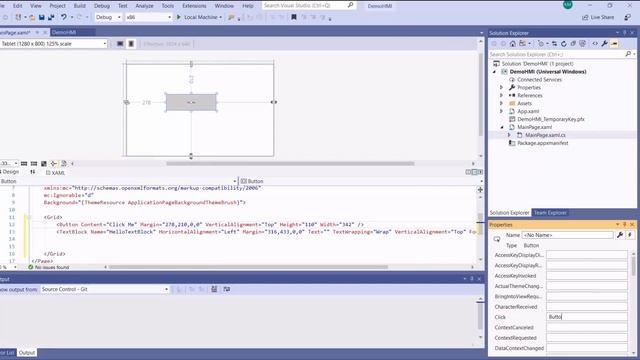This screenshot has height=360, width=640.
Task: Open the Window menu
Action: (224, 6)
